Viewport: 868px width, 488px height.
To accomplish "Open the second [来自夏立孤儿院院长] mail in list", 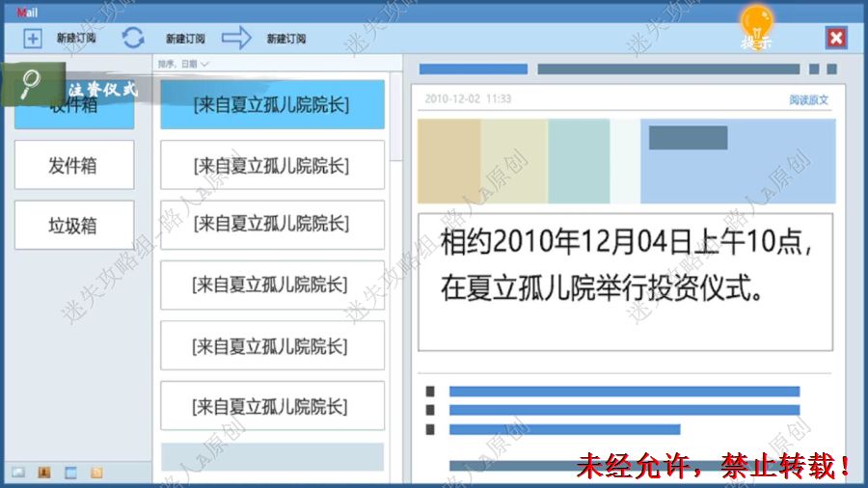I will 272,165.
